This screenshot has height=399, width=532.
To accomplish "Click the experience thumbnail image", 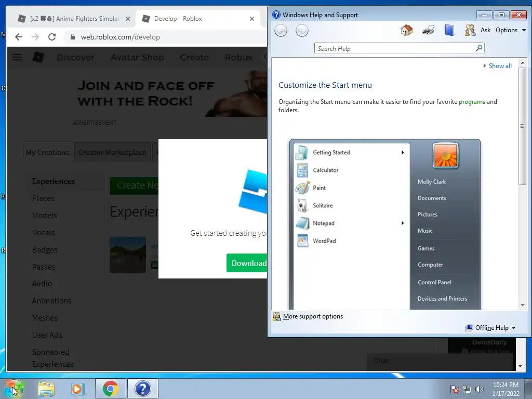I will pyautogui.click(x=128, y=255).
